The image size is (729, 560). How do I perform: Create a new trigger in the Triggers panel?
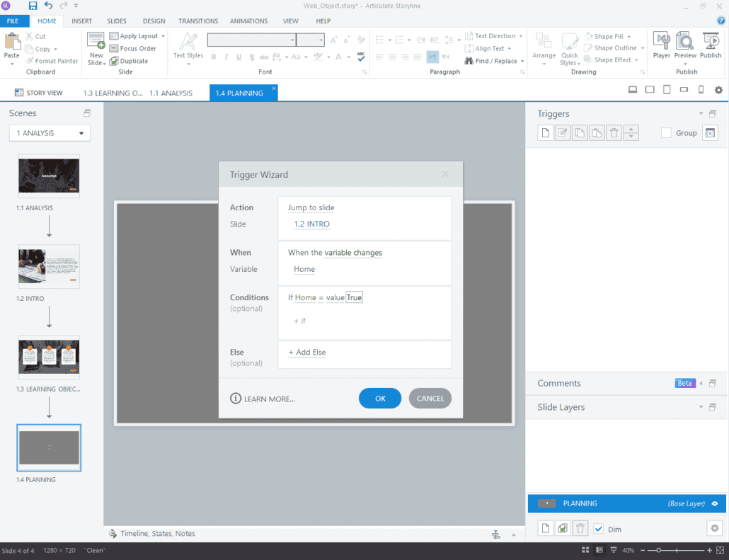tap(545, 132)
